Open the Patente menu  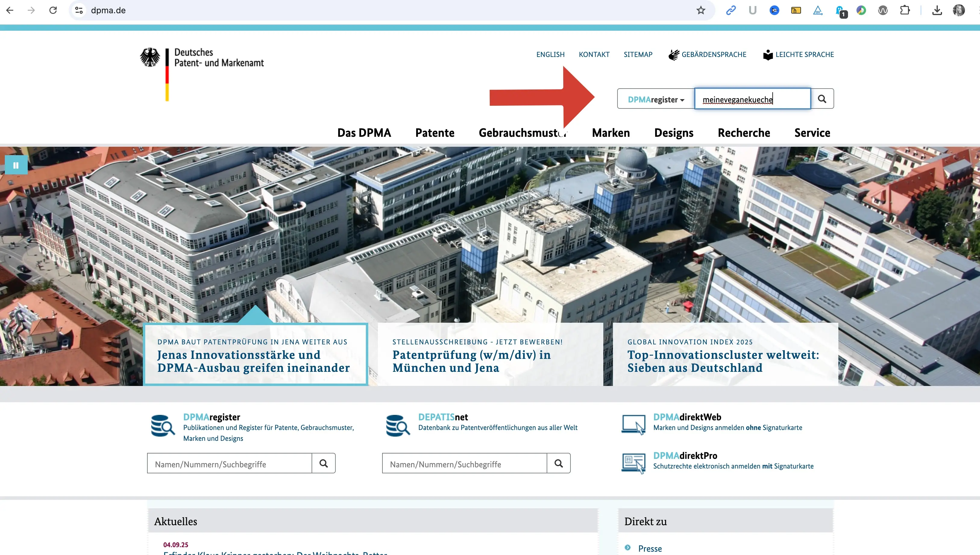(x=435, y=133)
